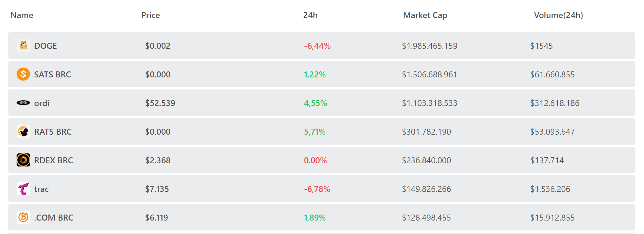The height and width of the screenshot is (234, 644).
Task: Sort by the Volume(24h) column header
Action: pyautogui.click(x=559, y=15)
